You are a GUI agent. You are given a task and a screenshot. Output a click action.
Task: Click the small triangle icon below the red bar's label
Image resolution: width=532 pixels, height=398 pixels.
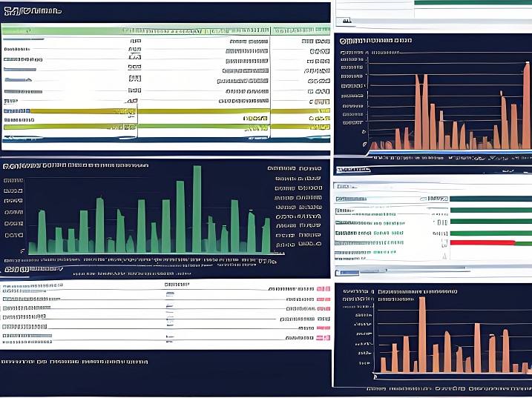tap(444, 254)
